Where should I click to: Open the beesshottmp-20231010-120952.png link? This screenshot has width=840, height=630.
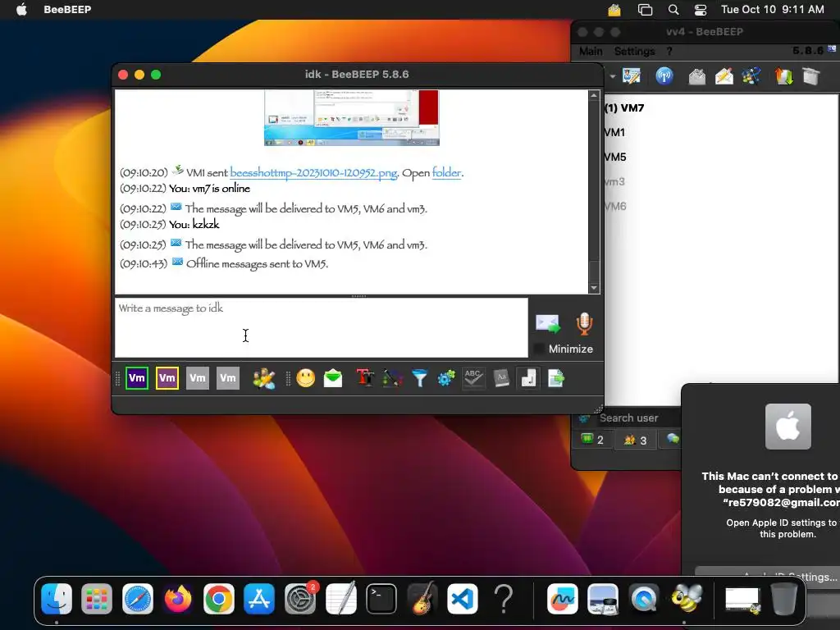point(313,172)
